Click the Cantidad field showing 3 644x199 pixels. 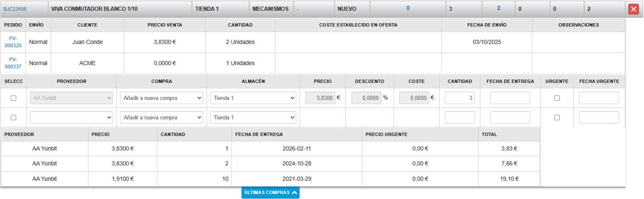tap(460, 98)
